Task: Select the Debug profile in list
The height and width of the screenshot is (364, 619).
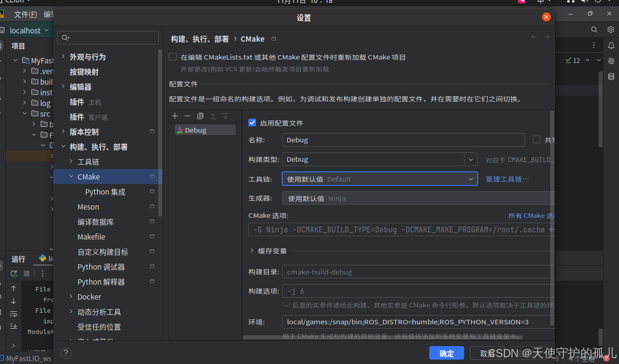Action: click(205, 130)
